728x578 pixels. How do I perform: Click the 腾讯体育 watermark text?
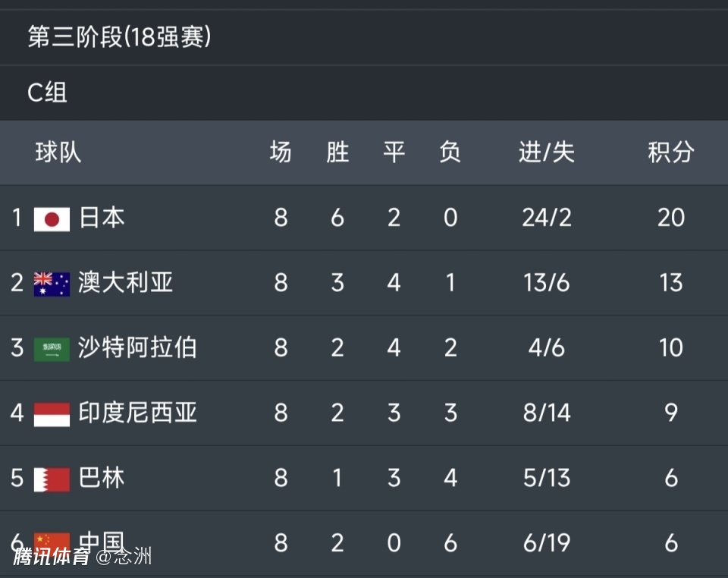tap(51, 557)
